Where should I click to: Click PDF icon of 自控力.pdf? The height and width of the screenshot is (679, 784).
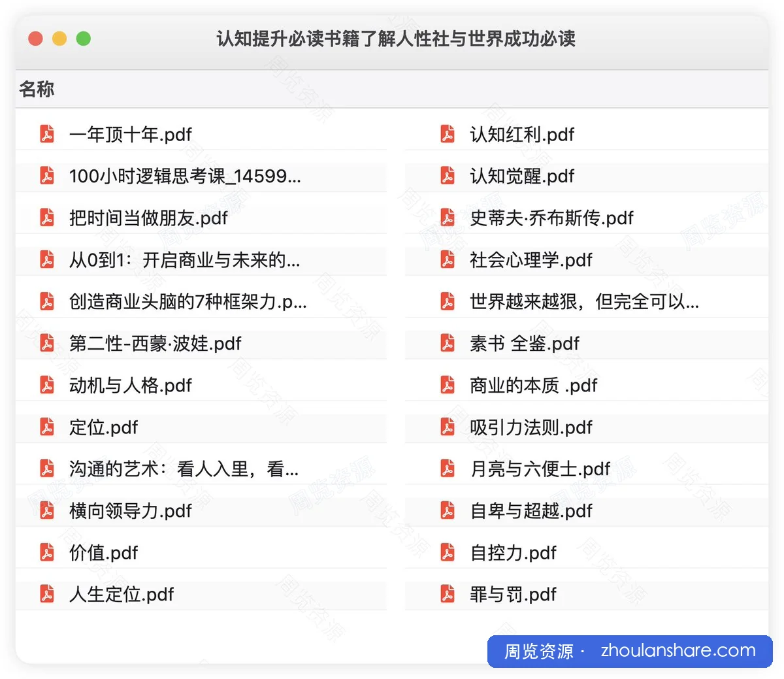448,552
